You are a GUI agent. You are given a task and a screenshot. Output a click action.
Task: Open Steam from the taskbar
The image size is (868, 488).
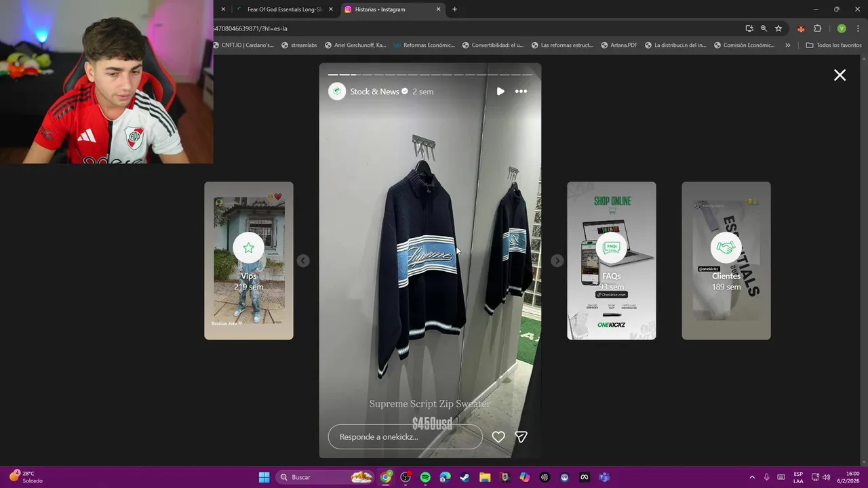(465, 477)
